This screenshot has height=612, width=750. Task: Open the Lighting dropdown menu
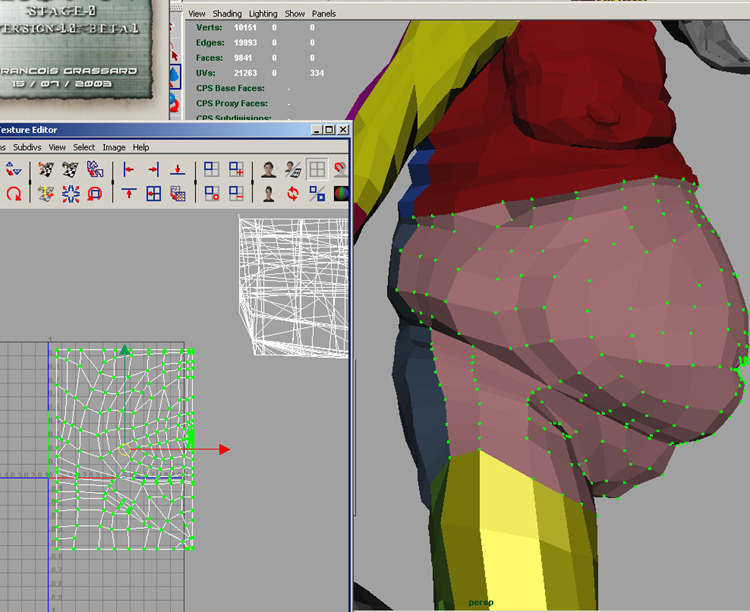coord(263,14)
